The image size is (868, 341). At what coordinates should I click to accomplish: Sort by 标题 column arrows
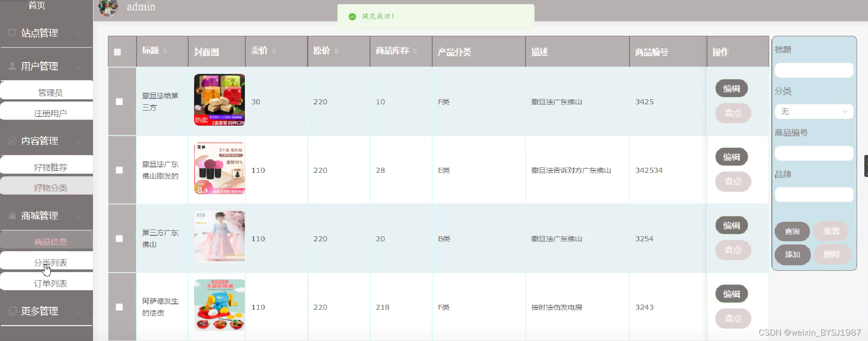point(165,51)
